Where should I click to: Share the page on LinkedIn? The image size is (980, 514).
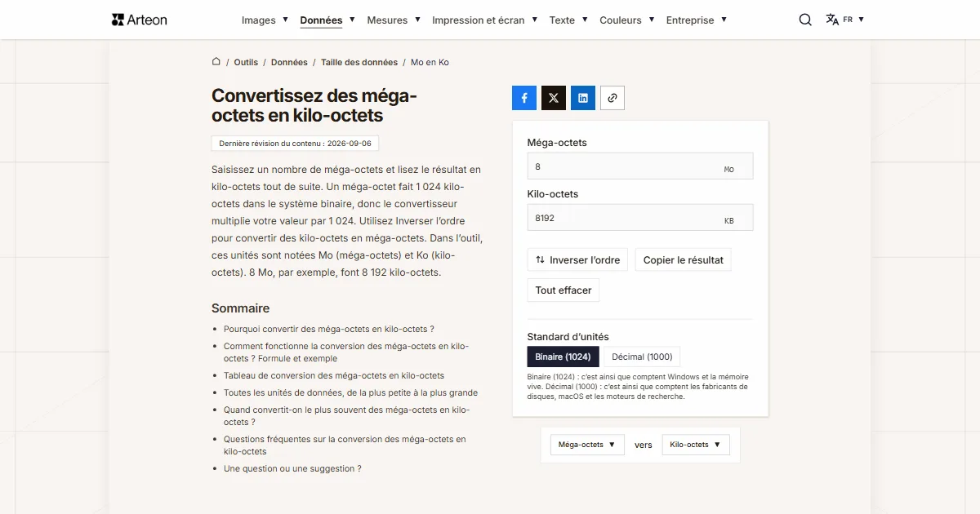point(583,98)
